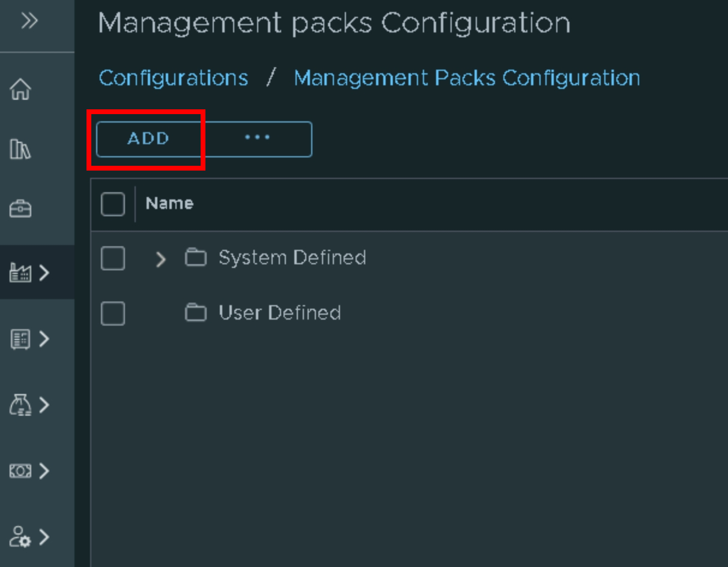This screenshot has height=567, width=728.
Task: Expand the left navigation sidebar
Action: click(x=29, y=22)
